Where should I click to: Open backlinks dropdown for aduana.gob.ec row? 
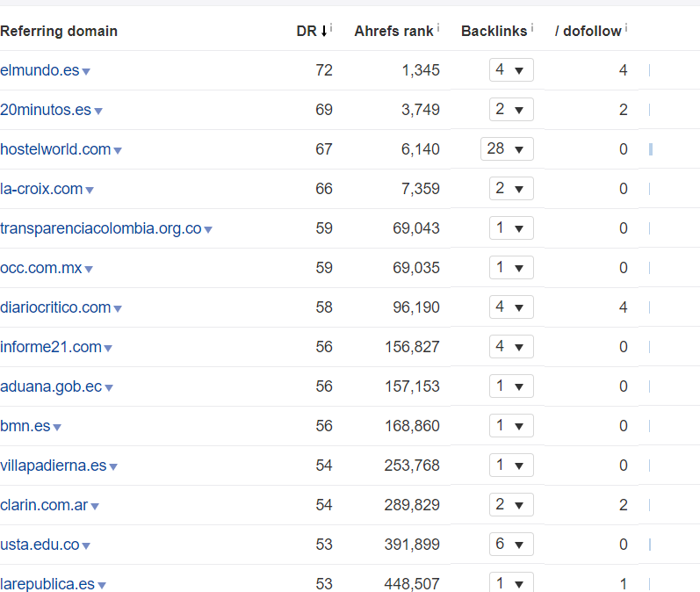(x=511, y=386)
